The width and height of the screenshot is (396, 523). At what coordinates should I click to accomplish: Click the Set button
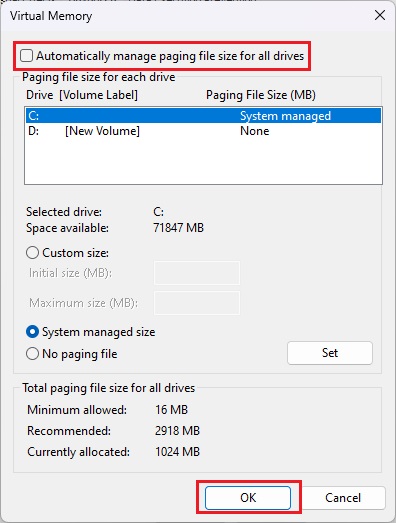point(330,353)
